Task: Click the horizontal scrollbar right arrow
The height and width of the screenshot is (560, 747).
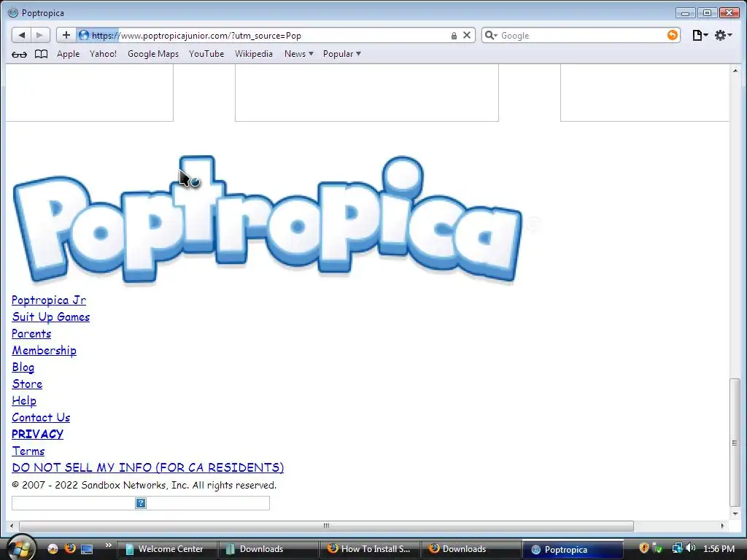Action: [723, 526]
